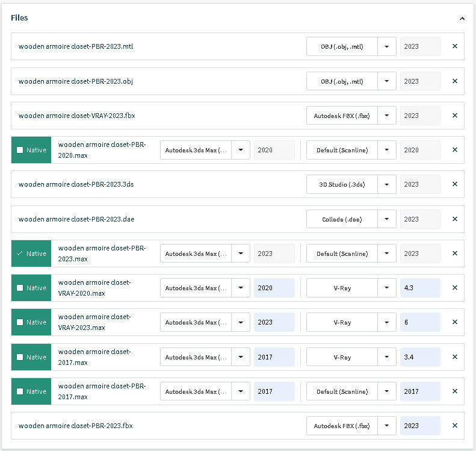Click the version field of closet-PBR-2023.fbx

pyautogui.click(x=420, y=426)
